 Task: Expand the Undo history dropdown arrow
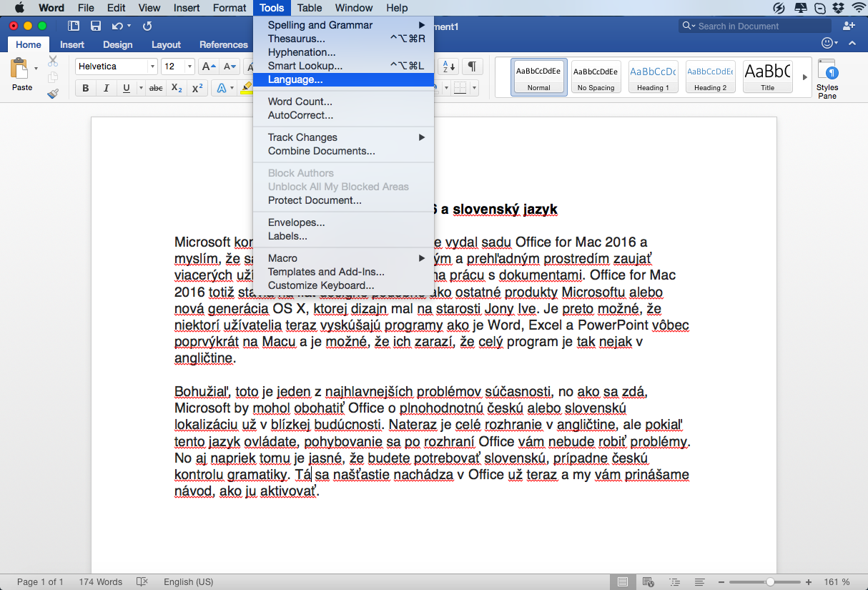click(x=129, y=26)
